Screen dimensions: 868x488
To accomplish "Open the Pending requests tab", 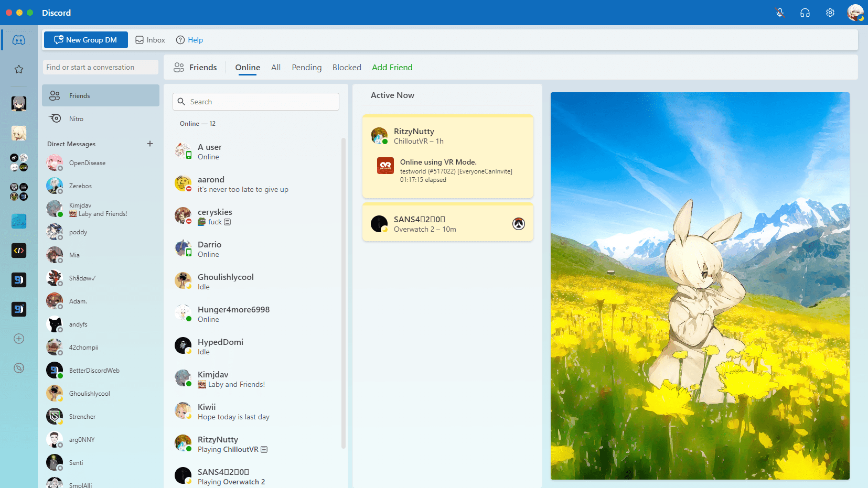I will coord(307,67).
